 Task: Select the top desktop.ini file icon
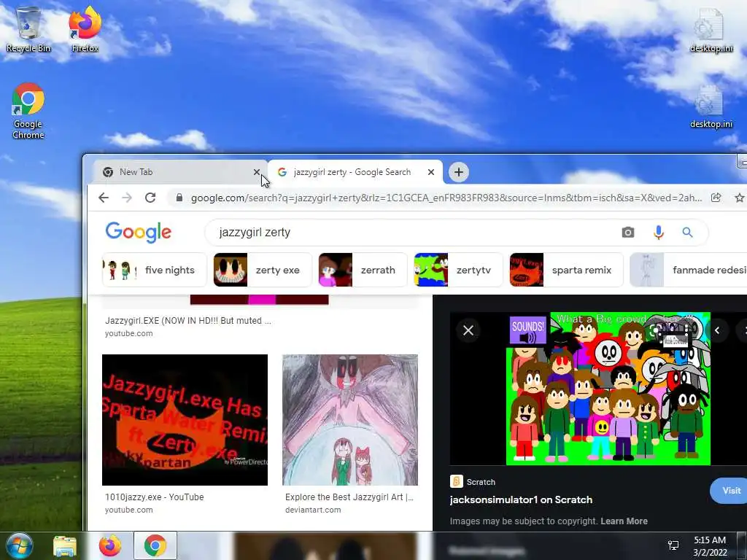(x=711, y=29)
